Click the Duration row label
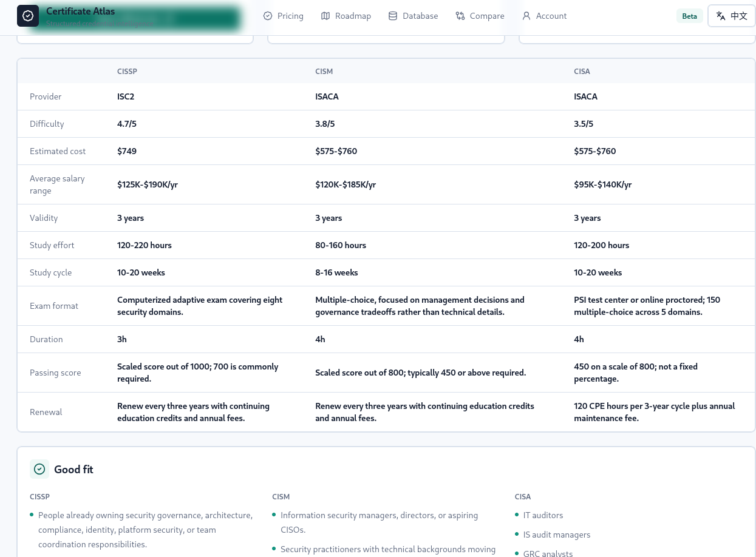 point(46,339)
